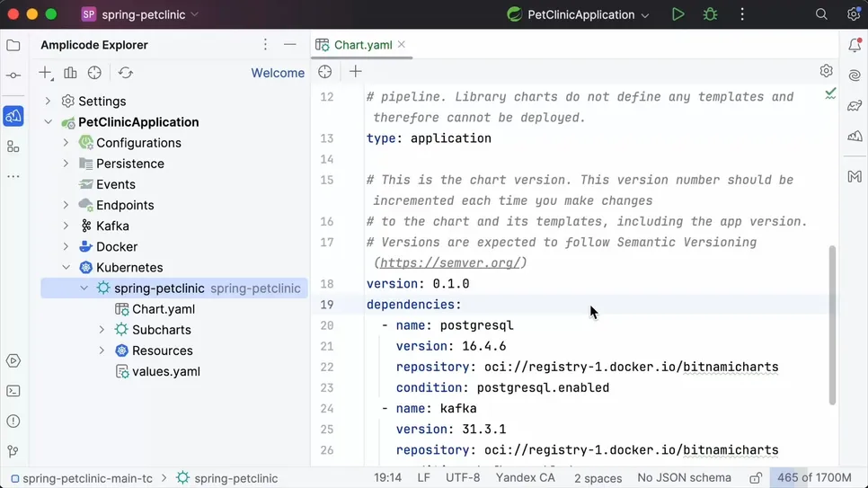Screen dimensions: 868x488
Task: Close the Chart.yaml tab
Action: click(402, 44)
